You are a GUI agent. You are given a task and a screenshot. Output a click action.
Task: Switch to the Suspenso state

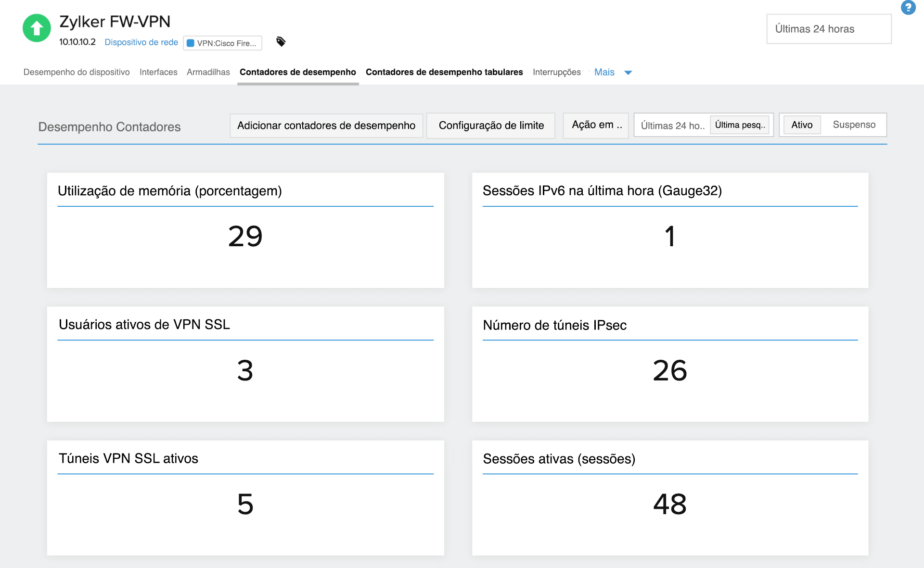click(x=854, y=125)
